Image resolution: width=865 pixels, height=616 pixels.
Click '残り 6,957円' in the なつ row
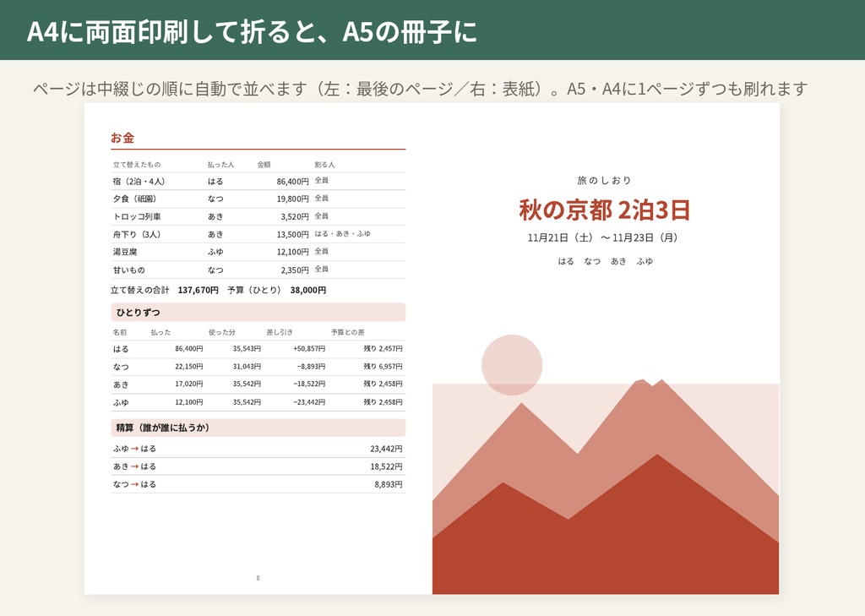click(383, 367)
